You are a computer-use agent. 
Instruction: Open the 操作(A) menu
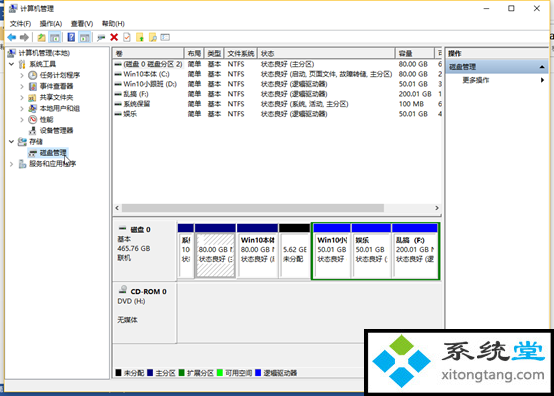(x=51, y=24)
